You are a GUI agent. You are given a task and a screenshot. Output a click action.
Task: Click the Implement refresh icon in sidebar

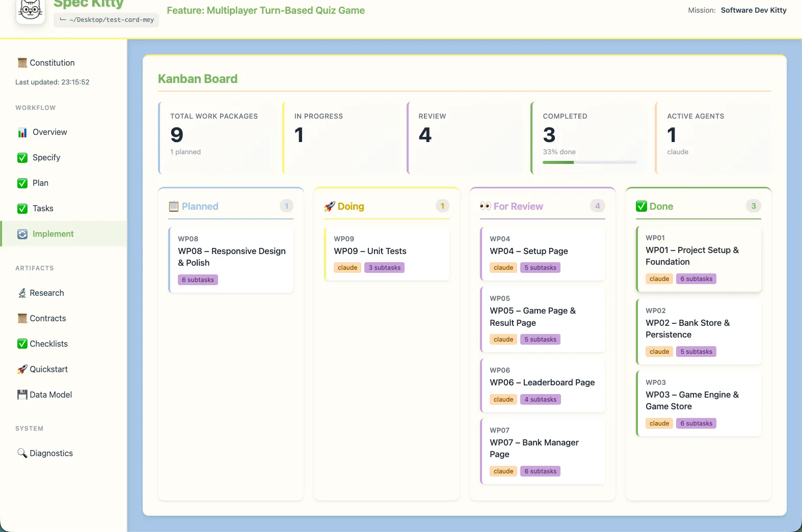pyautogui.click(x=22, y=234)
